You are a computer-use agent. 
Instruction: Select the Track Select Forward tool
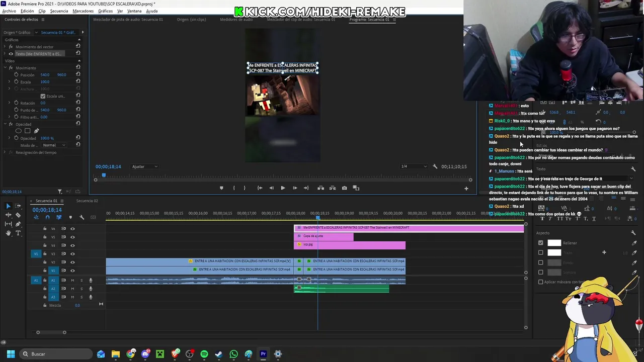(x=18, y=206)
